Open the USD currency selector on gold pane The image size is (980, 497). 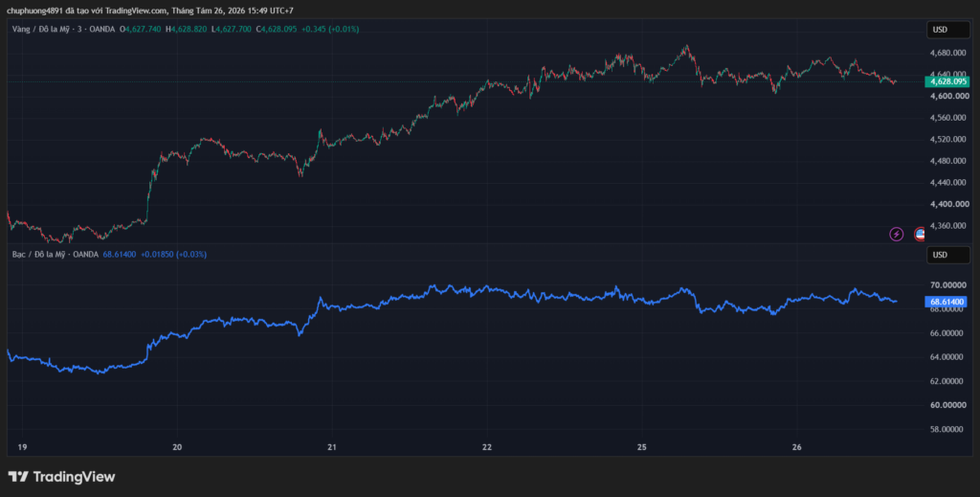point(947,30)
